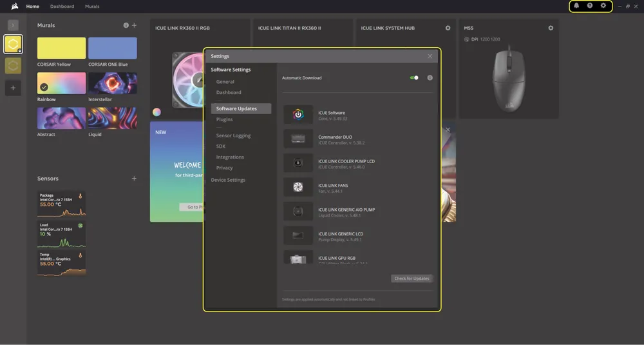The width and height of the screenshot is (644, 345).
Task: Click the iCUE Software update icon
Action: (x=298, y=114)
